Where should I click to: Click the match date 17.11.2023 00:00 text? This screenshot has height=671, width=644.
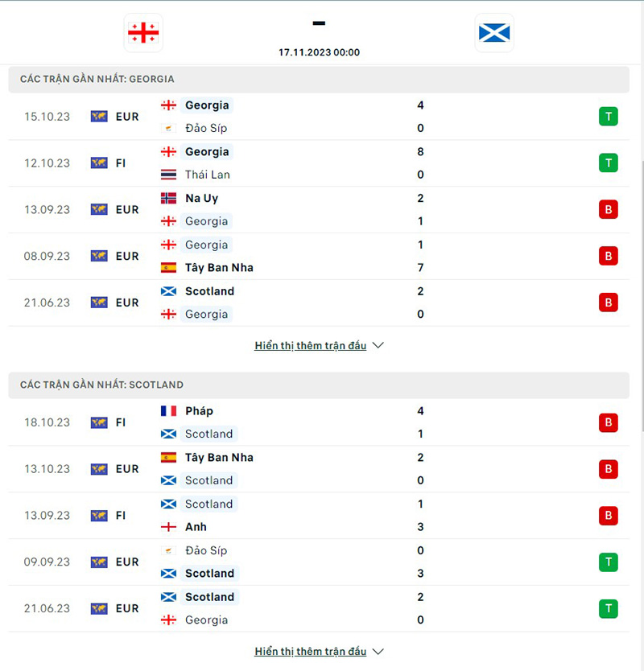pyautogui.click(x=319, y=51)
